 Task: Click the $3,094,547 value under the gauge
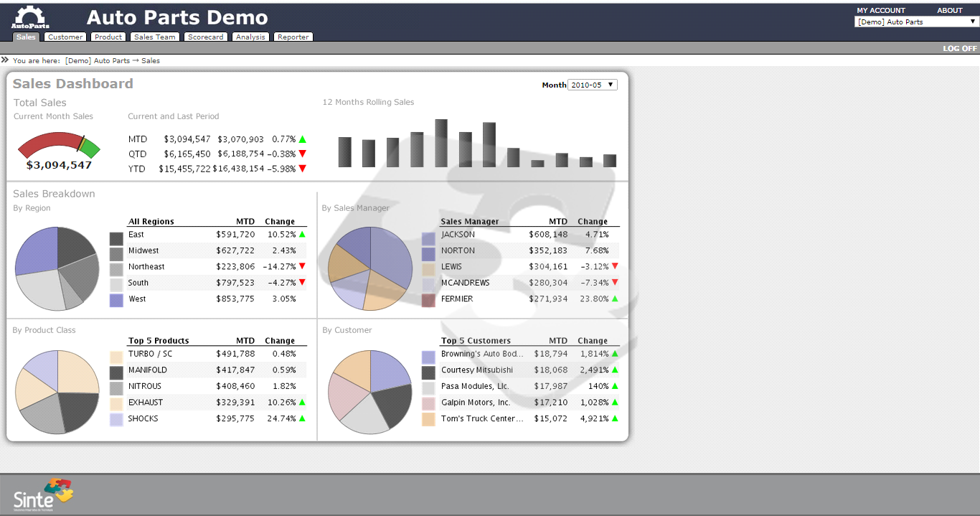coord(59,165)
